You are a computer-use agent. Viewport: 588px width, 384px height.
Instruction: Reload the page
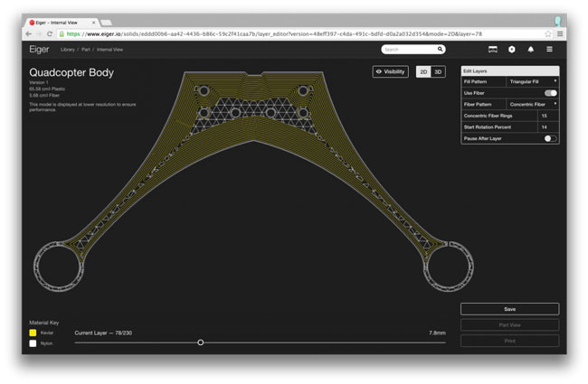[50, 33]
